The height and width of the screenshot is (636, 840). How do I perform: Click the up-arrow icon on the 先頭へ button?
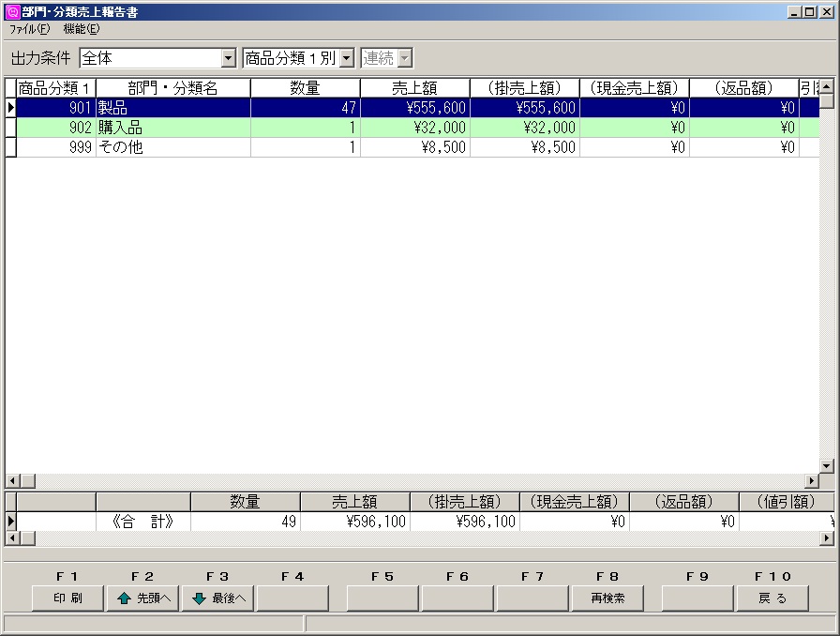[x=124, y=598]
